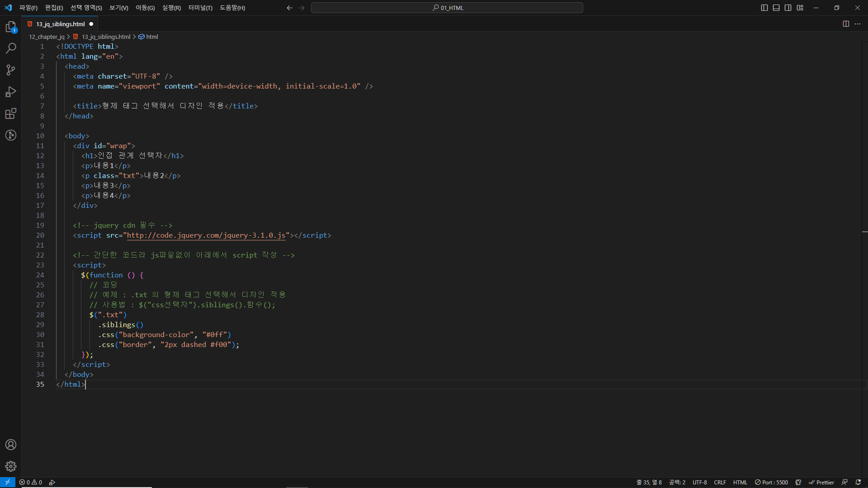Switch to the 13_jq_siblings.html tab
Viewport: 868px width, 488px height.
tap(60, 24)
